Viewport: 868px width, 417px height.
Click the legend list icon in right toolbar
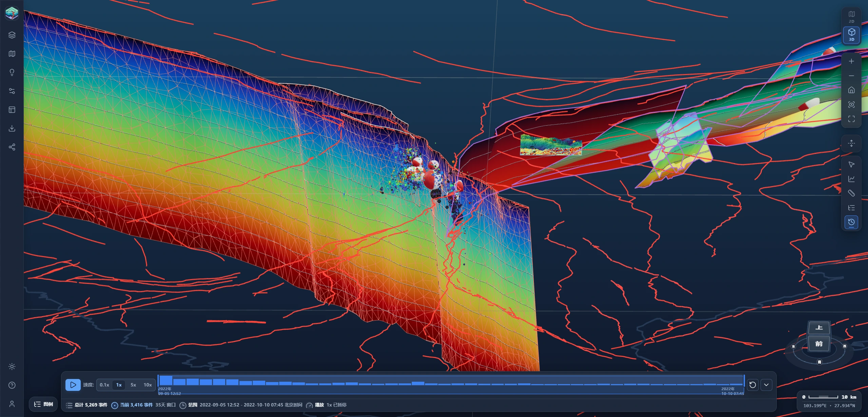(x=851, y=208)
